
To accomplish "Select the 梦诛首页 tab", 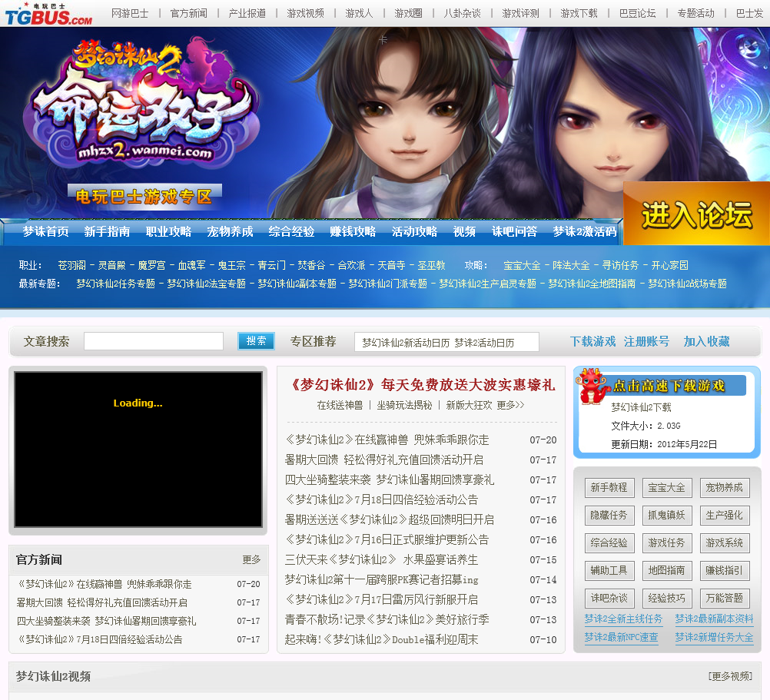I will coord(45,231).
